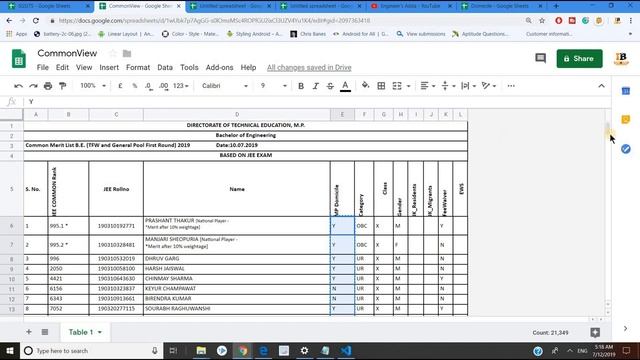Toggle italic formatting
The image size is (640, 360).
point(316,86)
